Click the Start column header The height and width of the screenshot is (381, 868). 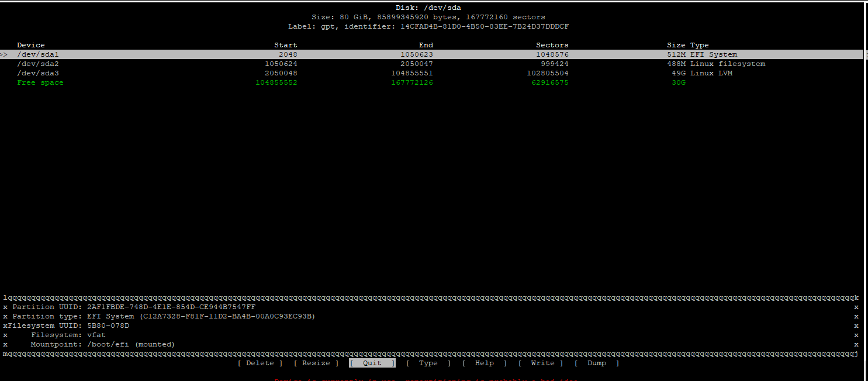286,44
